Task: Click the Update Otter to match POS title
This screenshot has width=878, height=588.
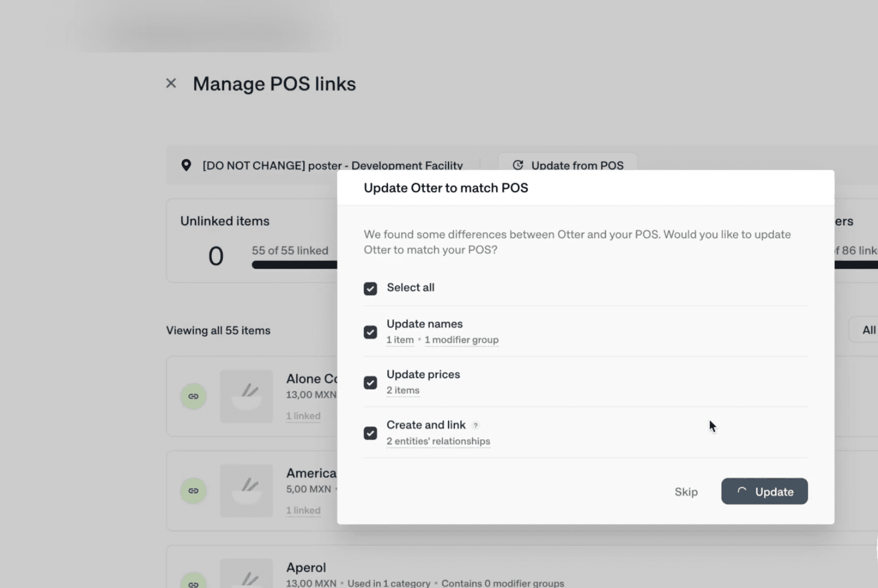Action: tap(446, 188)
